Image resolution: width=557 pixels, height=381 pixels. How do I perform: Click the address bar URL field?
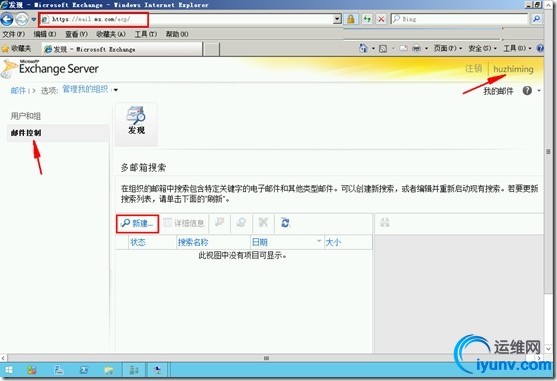click(187, 19)
